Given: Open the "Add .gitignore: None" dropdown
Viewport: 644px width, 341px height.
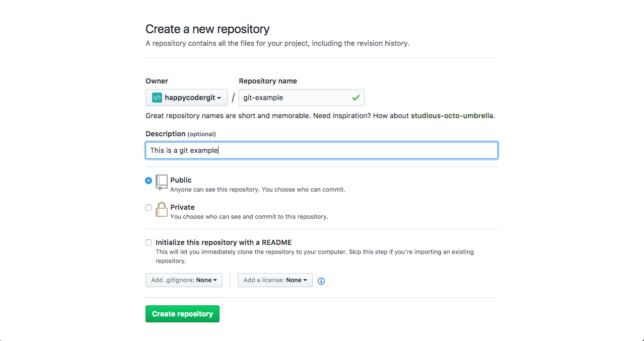Looking at the screenshot, I should 183,280.
